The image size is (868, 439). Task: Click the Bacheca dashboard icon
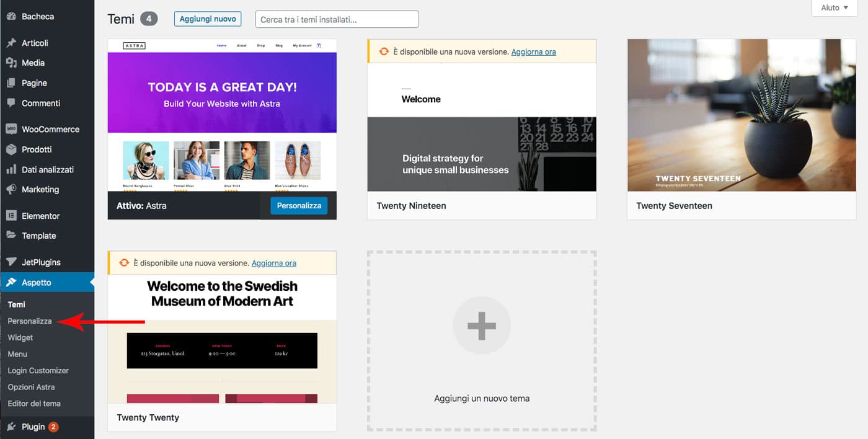11,17
